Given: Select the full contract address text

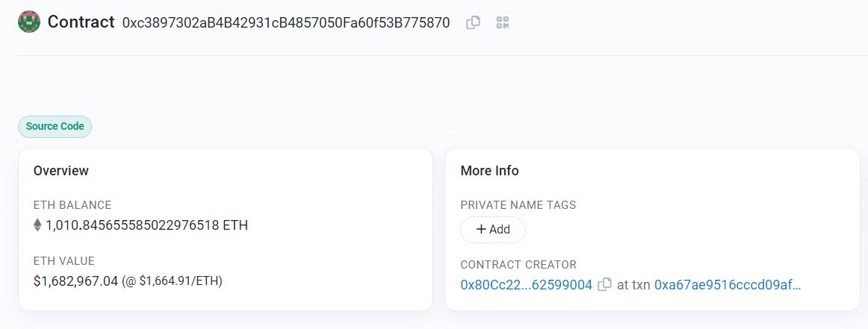Looking at the screenshot, I should 285,22.
